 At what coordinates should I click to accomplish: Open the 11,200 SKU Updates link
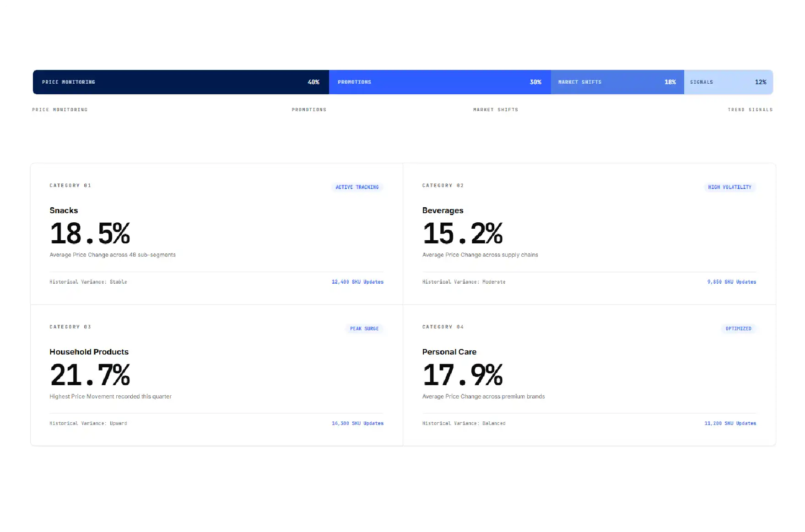click(x=730, y=423)
